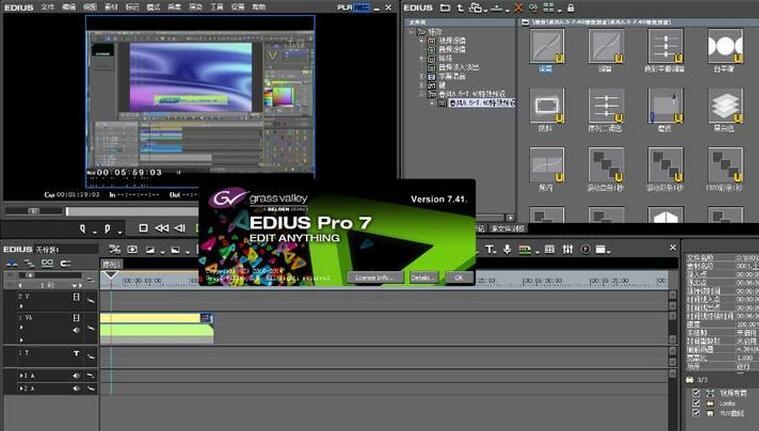This screenshot has height=431, width=759.
Task: Toggle the folder view icon in the effect panel toolbar
Action: point(445,8)
